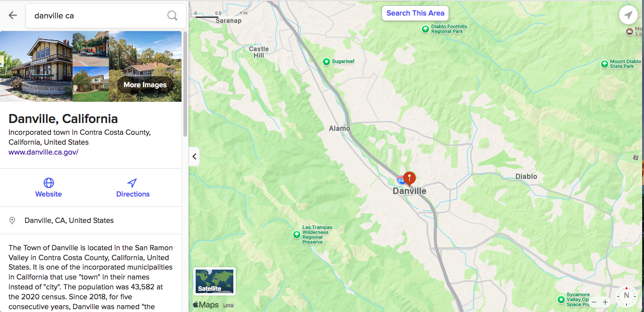The height and width of the screenshot is (312, 644).
Task: Click the Legal link near Maps logo
Action: (x=228, y=305)
